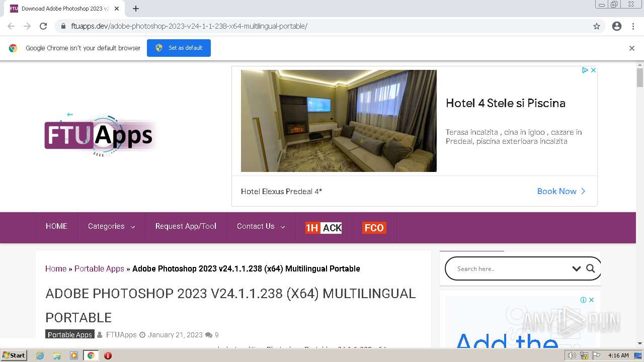Click the article title heading
Image resolution: width=644 pixels, height=362 pixels.
coord(230,305)
